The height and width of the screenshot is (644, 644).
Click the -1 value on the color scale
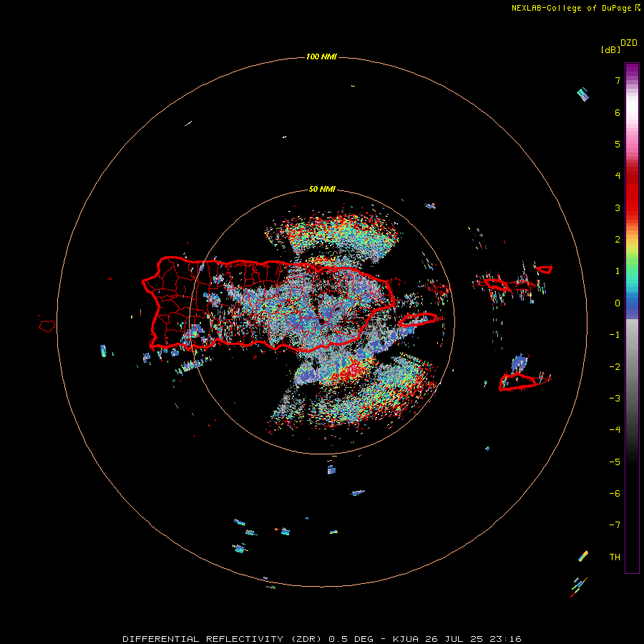(x=615, y=335)
